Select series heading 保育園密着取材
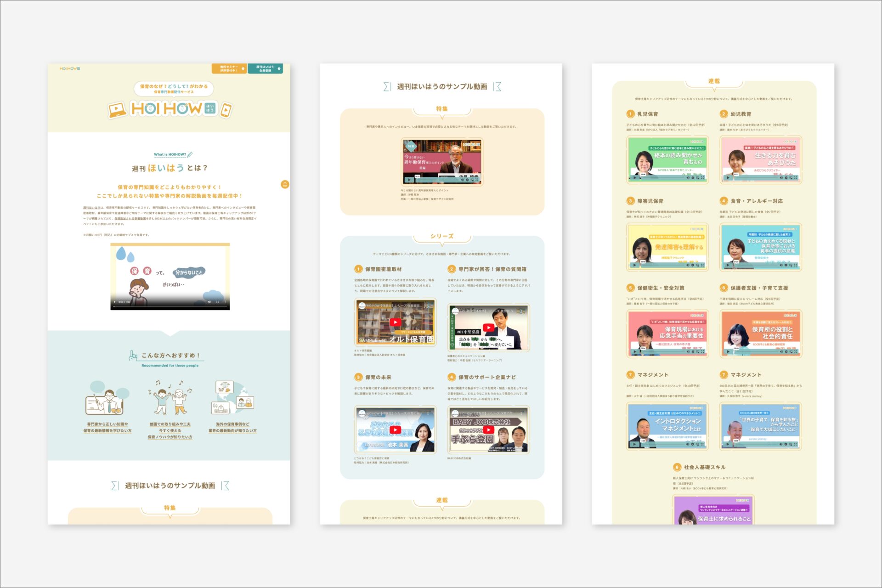The height and width of the screenshot is (588, 882). [x=383, y=269]
